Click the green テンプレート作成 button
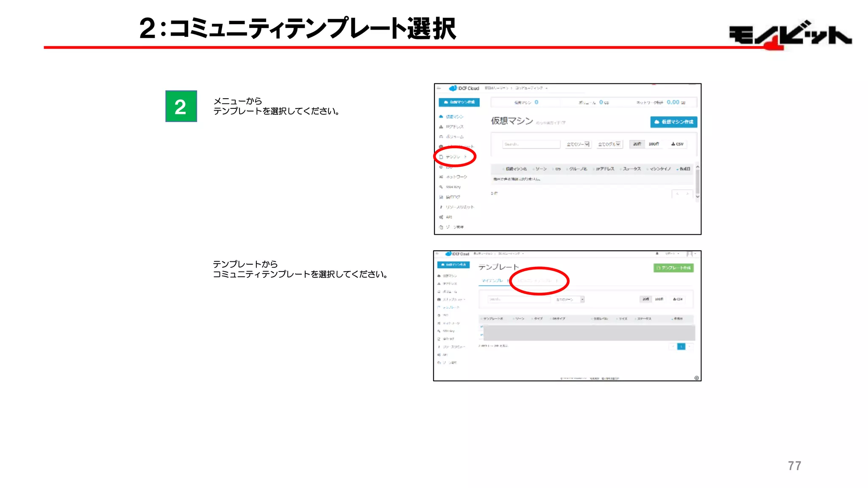This screenshot has width=868, height=488. click(x=673, y=268)
